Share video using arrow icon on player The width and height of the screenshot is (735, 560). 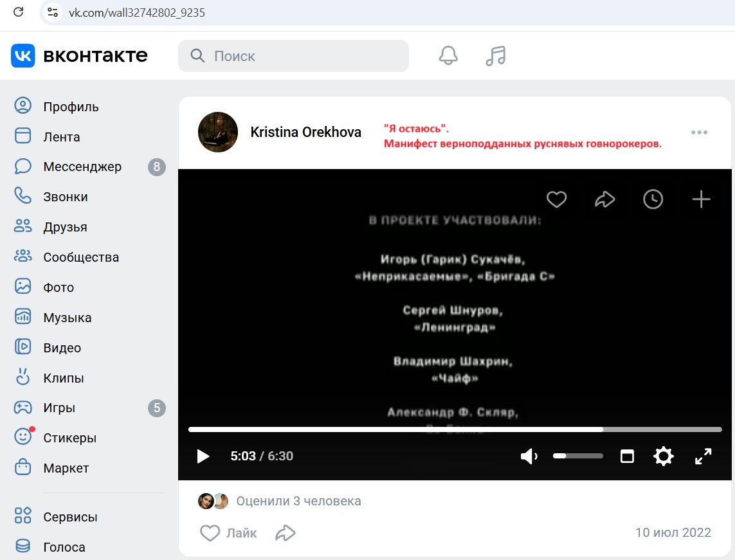604,200
